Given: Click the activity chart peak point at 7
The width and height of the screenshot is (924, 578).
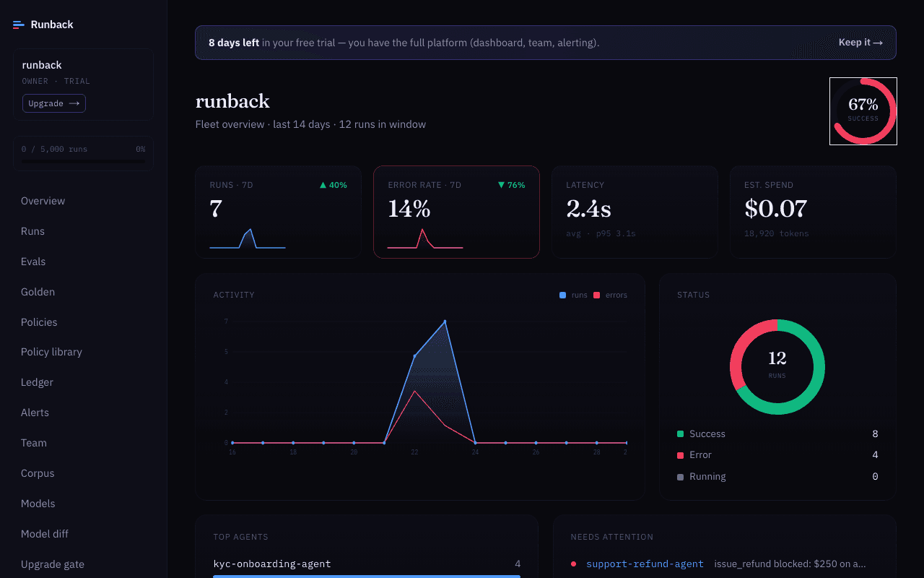Looking at the screenshot, I should [445, 322].
